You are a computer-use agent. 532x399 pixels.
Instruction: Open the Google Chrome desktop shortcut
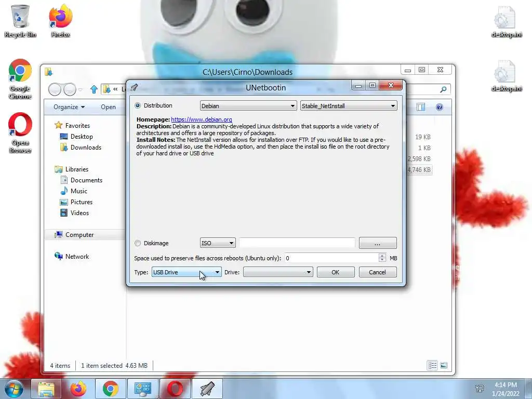(x=20, y=79)
